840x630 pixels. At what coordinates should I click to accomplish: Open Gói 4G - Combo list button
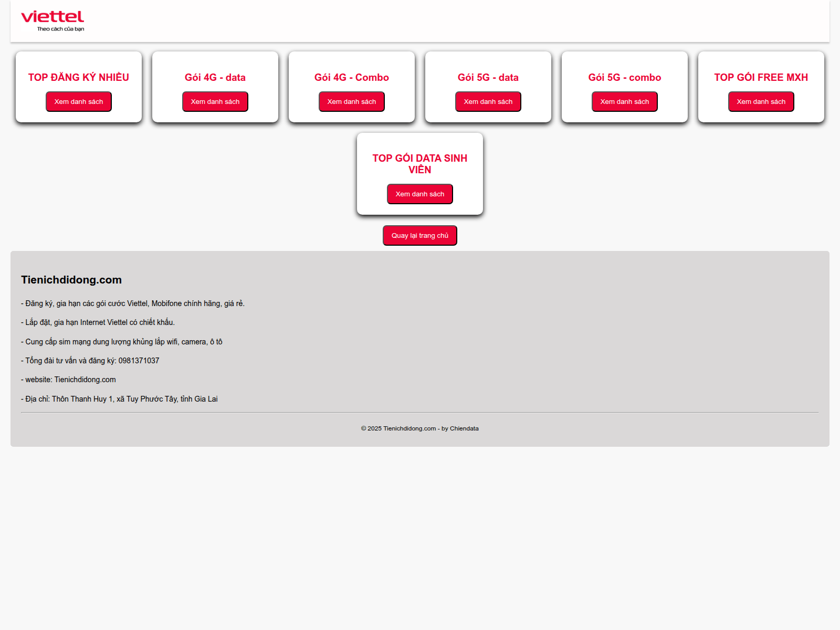352,102
